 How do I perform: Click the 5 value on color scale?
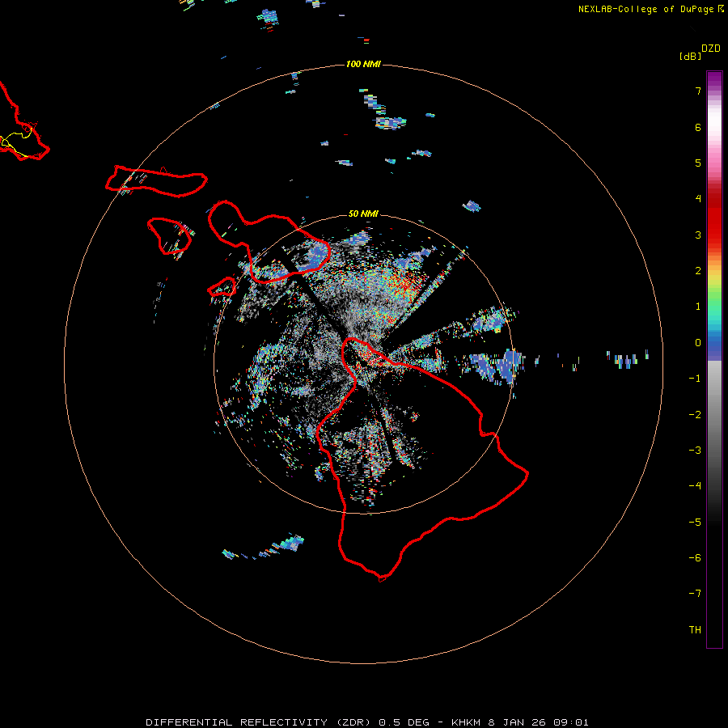(698, 163)
